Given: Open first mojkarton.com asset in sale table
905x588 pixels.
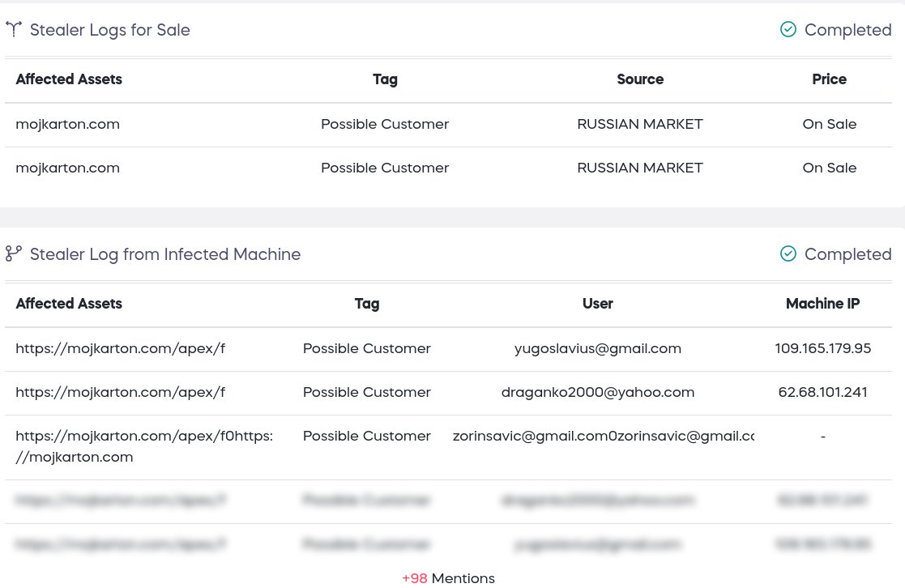Looking at the screenshot, I should click(67, 124).
